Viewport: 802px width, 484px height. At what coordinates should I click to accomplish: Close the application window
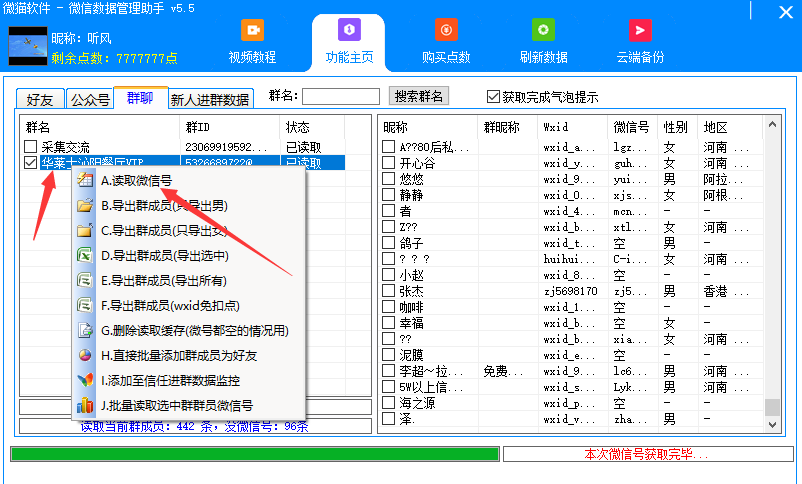pyautogui.click(x=786, y=12)
